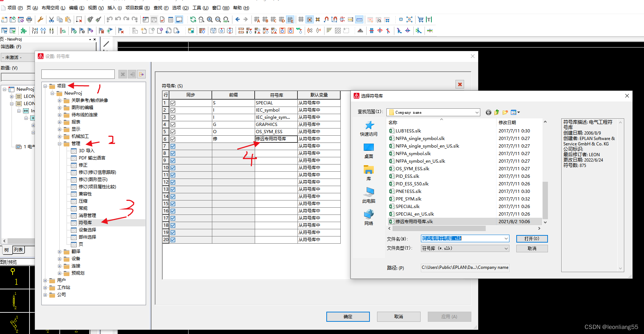
Task: Click the green puzzle piece icon
Action: click(24, 31)
